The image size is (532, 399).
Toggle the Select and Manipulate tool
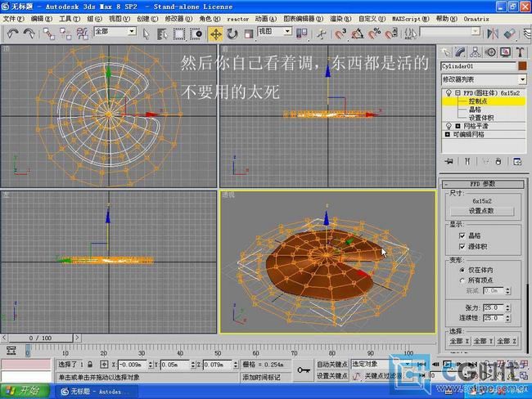pos(322,34)
